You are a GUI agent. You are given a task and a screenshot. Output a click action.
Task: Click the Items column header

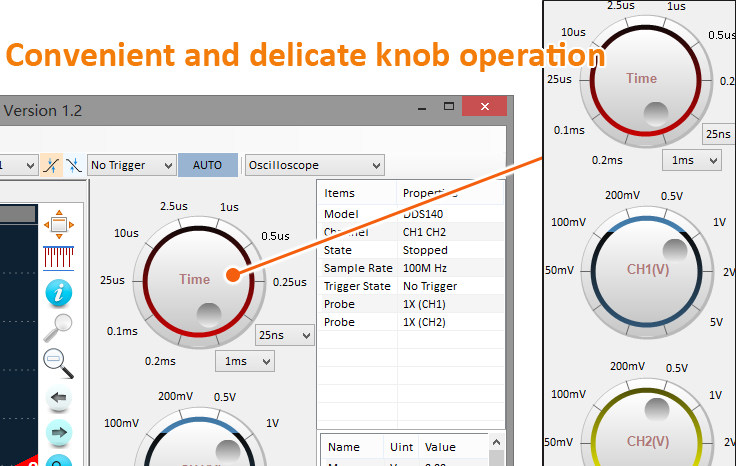339,193
